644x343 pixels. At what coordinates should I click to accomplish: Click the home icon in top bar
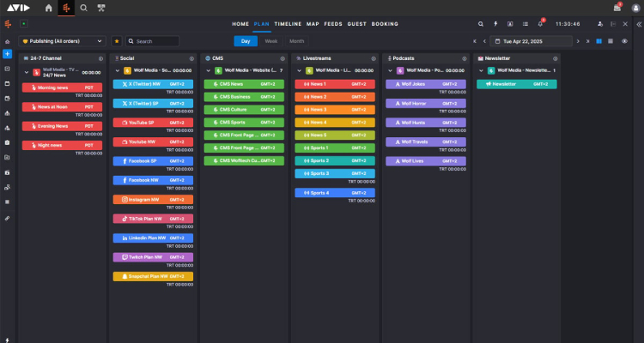48,8
